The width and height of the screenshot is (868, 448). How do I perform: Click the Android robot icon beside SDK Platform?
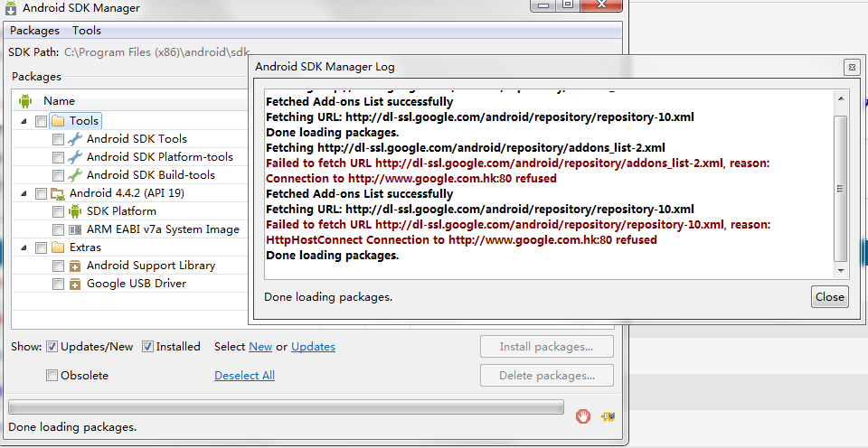click(x=75, y=211)
